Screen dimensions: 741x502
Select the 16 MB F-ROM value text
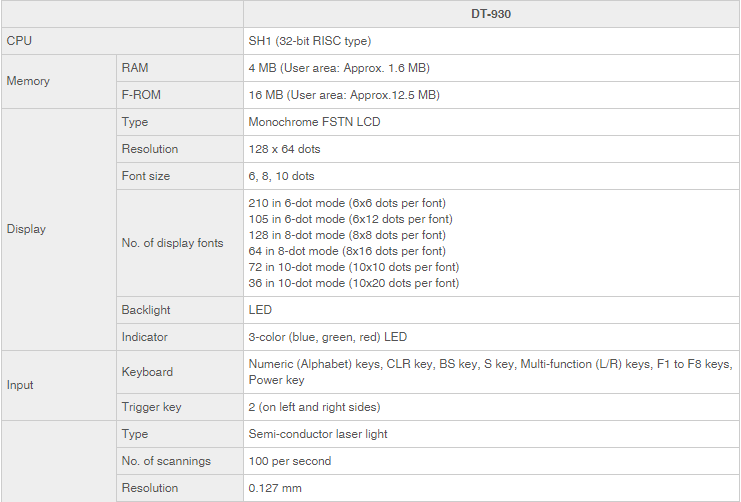[343, 95]
